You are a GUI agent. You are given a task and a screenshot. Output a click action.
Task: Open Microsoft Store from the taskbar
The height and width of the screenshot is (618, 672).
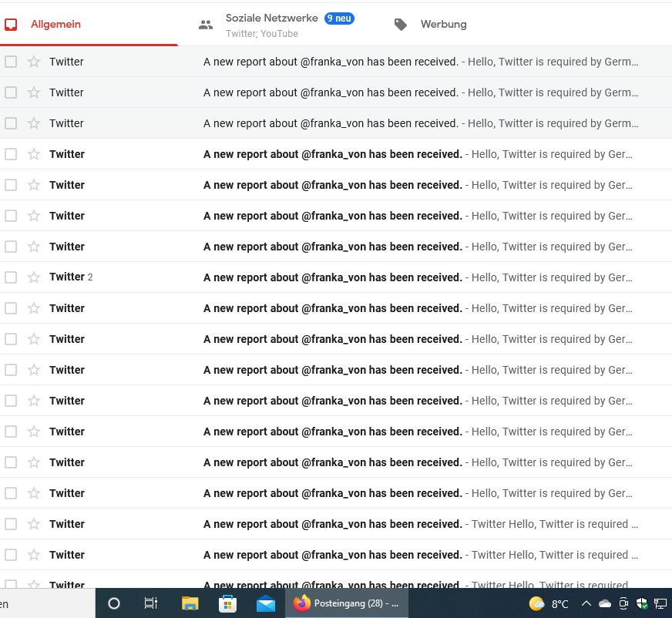227,603
